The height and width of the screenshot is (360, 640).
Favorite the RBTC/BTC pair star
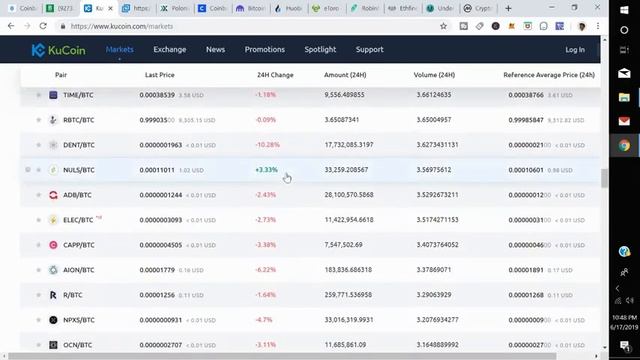38,120
